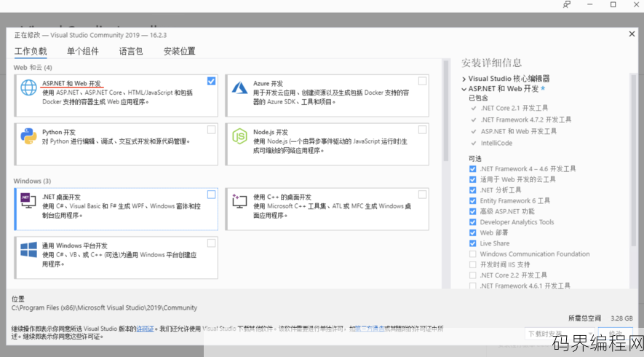Click the IntelliCode included component entry
Viewport: 644px width, 357px height.
(x=496, y=143)
